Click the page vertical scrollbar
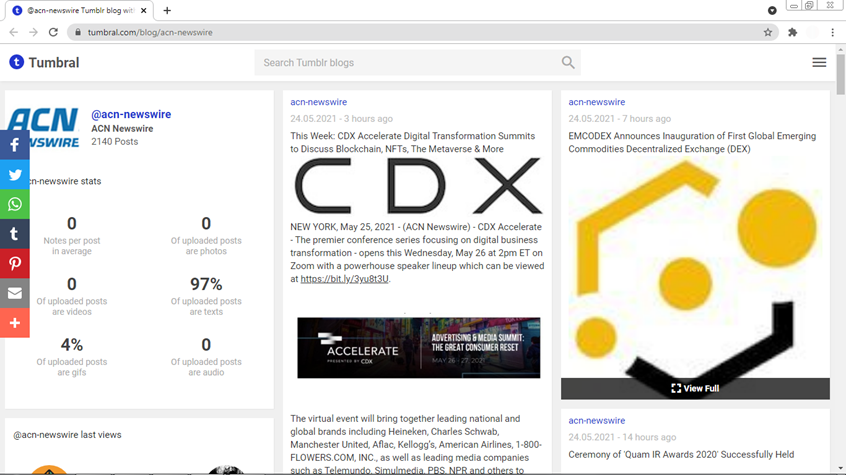The height and width of the screenshot is (475, 846). tap(841, 76)
